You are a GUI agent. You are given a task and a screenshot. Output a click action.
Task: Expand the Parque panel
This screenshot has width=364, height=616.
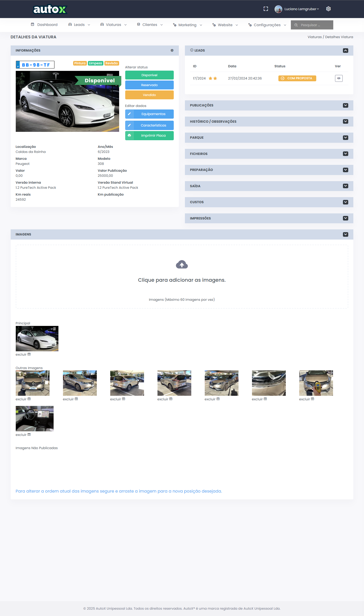click(x=345, y=138)
